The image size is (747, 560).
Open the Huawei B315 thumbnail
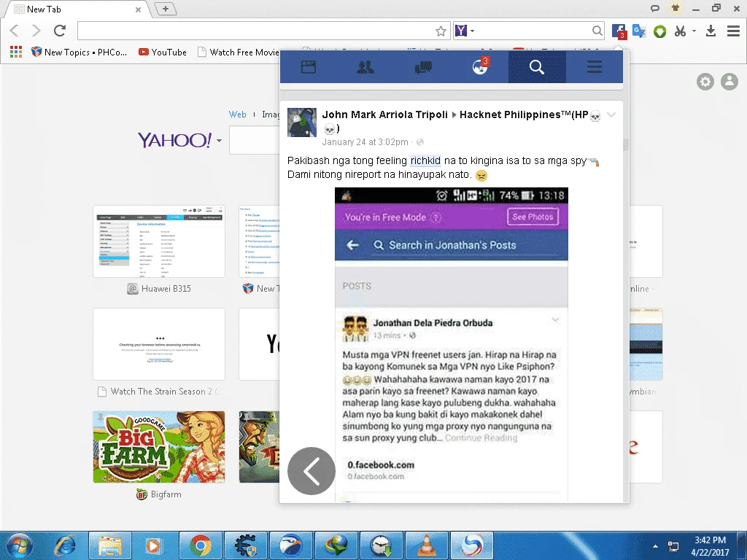point(159,241)
